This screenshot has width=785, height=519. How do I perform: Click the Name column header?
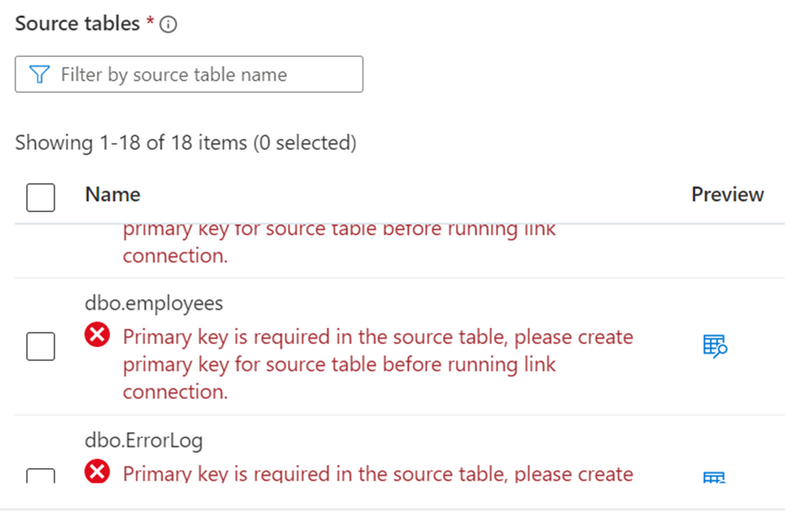(x=113, y=194)
